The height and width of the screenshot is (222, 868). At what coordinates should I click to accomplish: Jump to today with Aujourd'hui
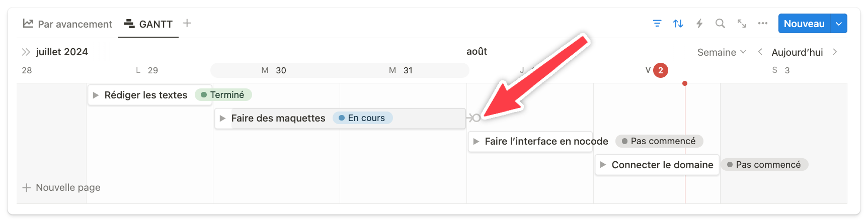click(x=797, y=52)
